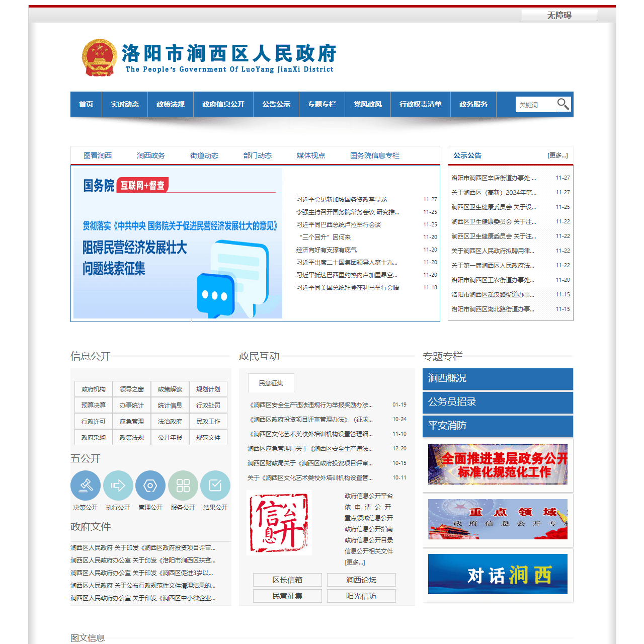Open the 规范文件 info cell
The width and height of the screenshot is (644, 644).
(208, 438)
